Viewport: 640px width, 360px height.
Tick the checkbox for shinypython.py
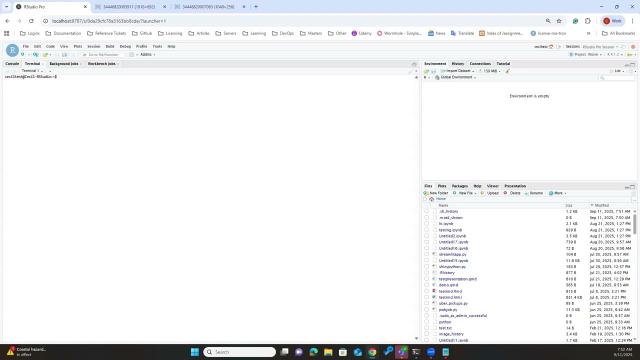click(427, 267)
